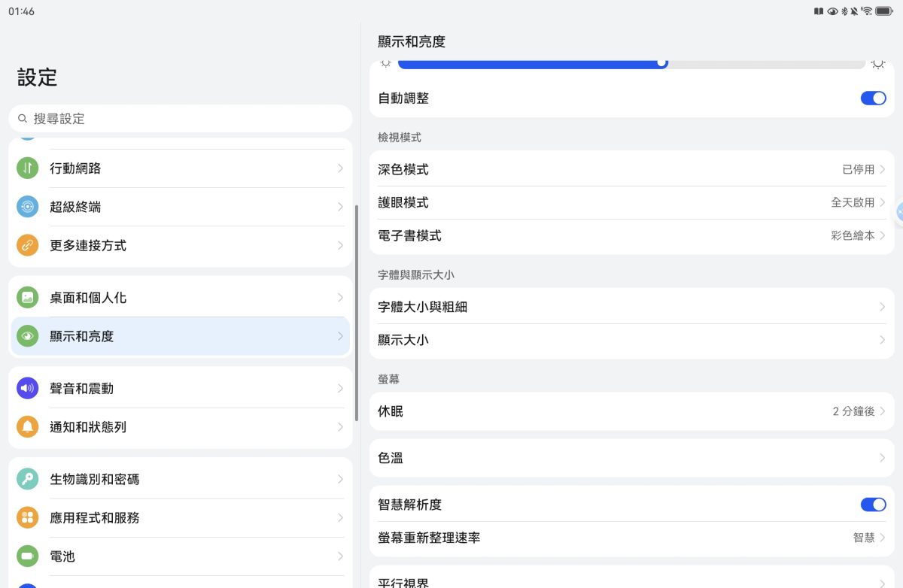
Task: Open 螢幕重新整理速率 refresh rate options
Action: pyautogui.click(x=631, y=538)
